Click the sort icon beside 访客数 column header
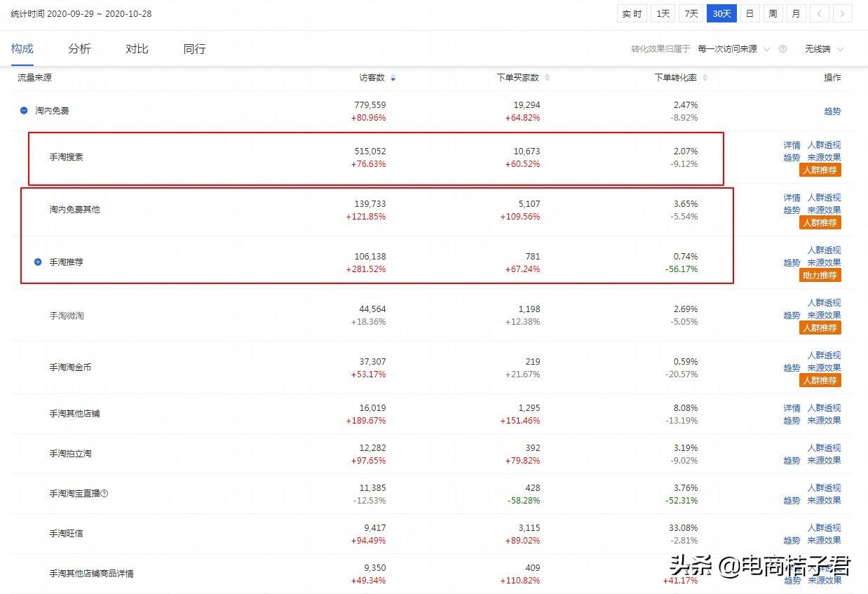This screenshot has width=868, height=594. pos(393,78)
